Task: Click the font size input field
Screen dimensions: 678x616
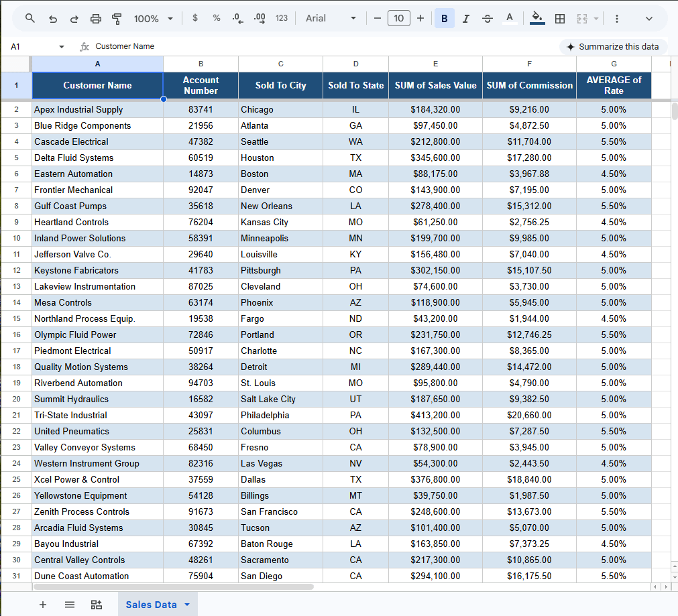Action: pos(398,18)
